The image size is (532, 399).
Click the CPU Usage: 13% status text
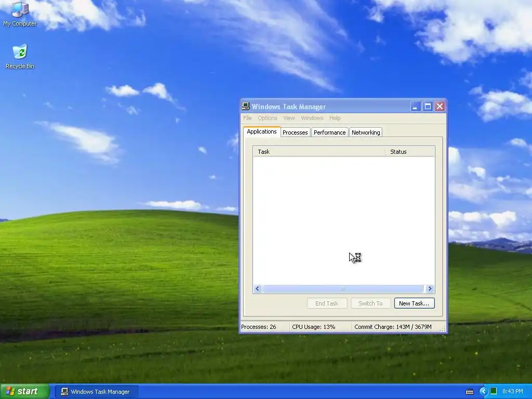[x=313, y=327]
